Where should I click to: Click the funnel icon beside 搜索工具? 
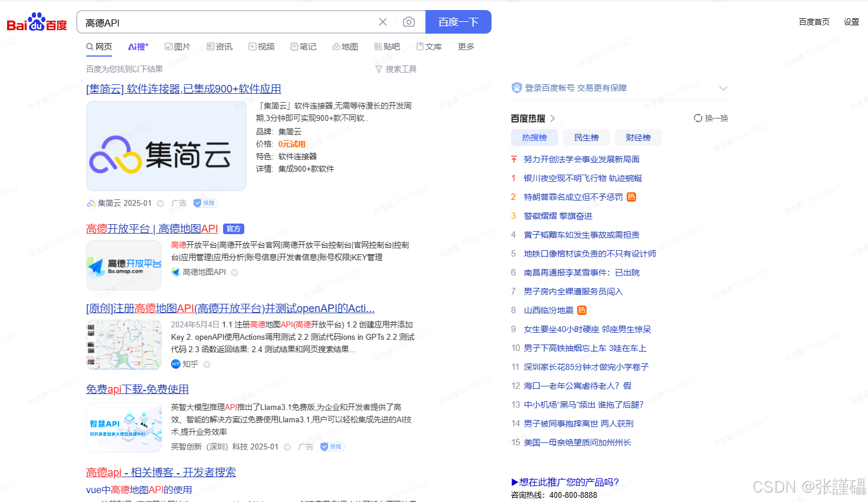coord(379,69)
